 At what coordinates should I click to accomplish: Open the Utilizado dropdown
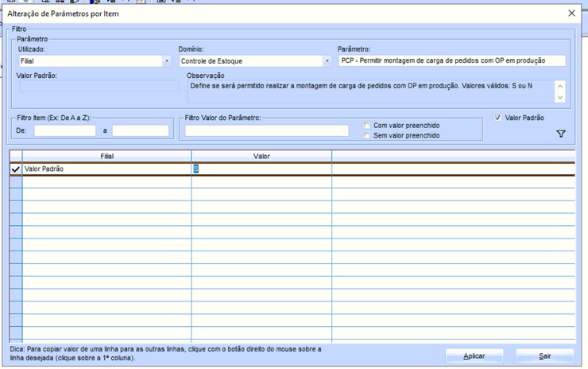tap(166, 61)
